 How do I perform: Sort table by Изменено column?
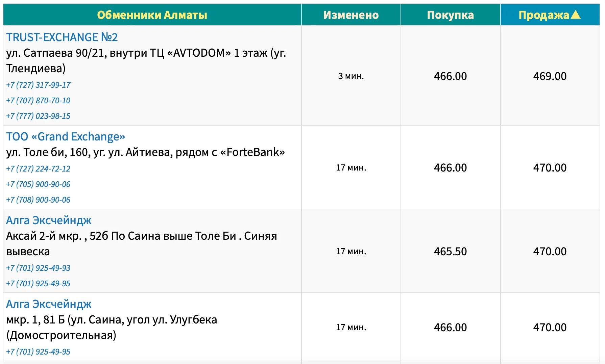click(x=351, y=15)
